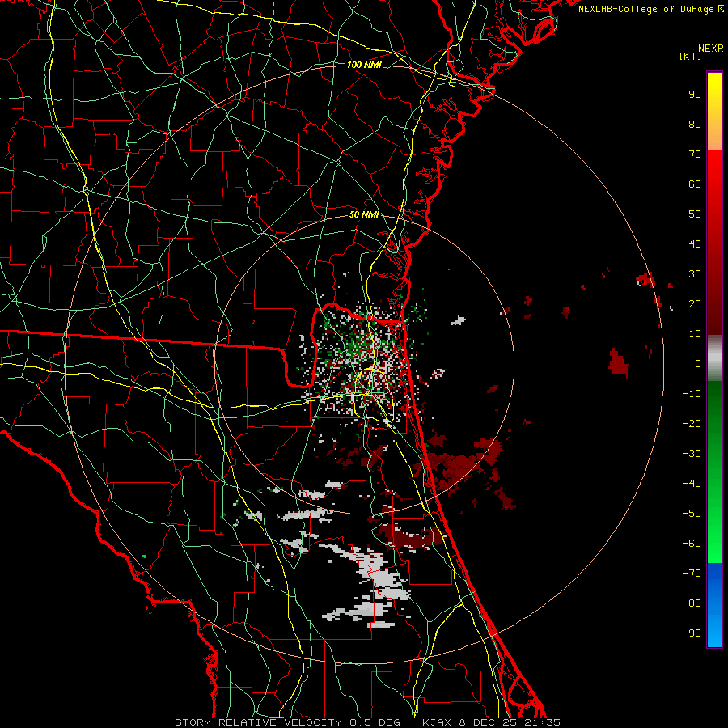Click the -90 value on the velocity scale

pyautogui.click(x=692, y=633)
